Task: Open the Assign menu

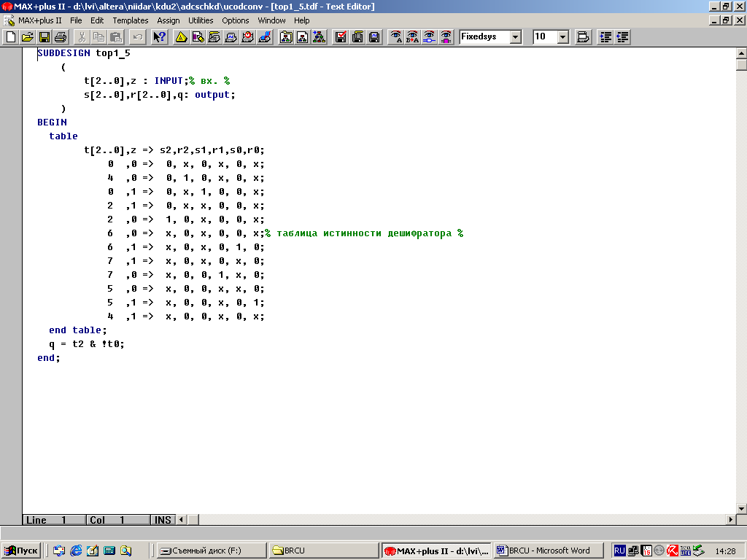Action: tap(169, 20)
